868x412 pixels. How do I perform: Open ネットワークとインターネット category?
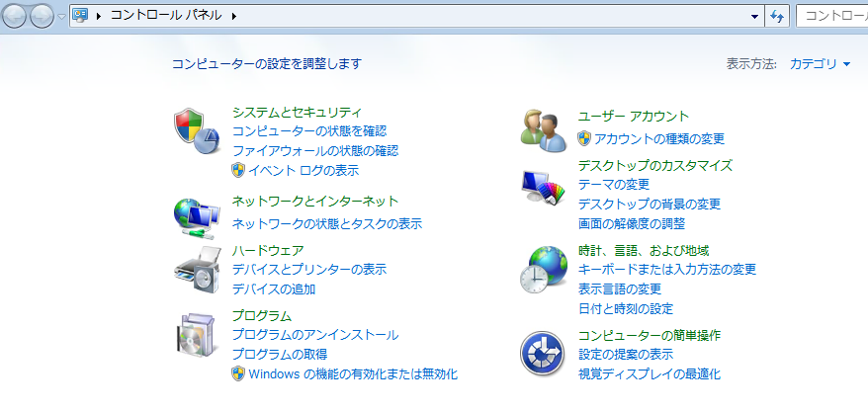tap(315, 201)
